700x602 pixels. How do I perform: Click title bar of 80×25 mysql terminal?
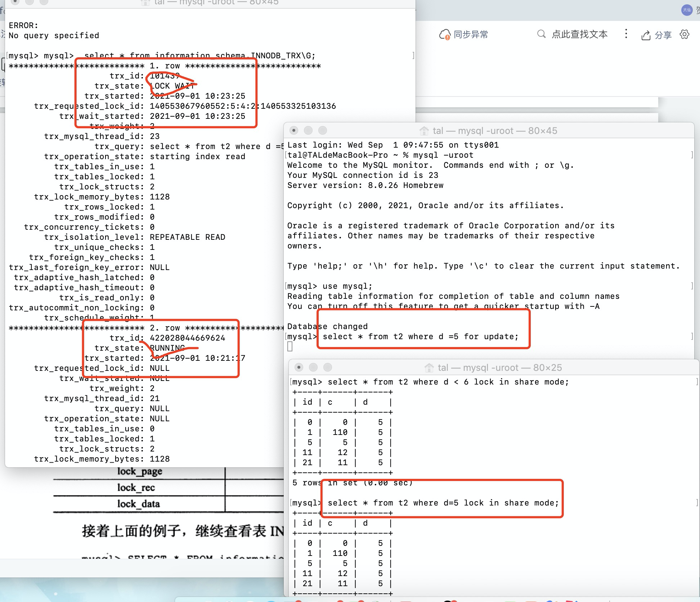[499, 368]
